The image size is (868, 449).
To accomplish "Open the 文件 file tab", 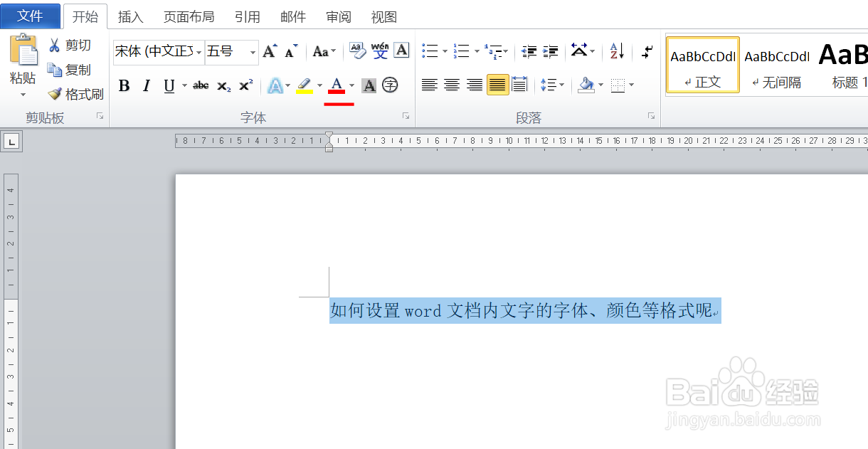I will point(30,16).
